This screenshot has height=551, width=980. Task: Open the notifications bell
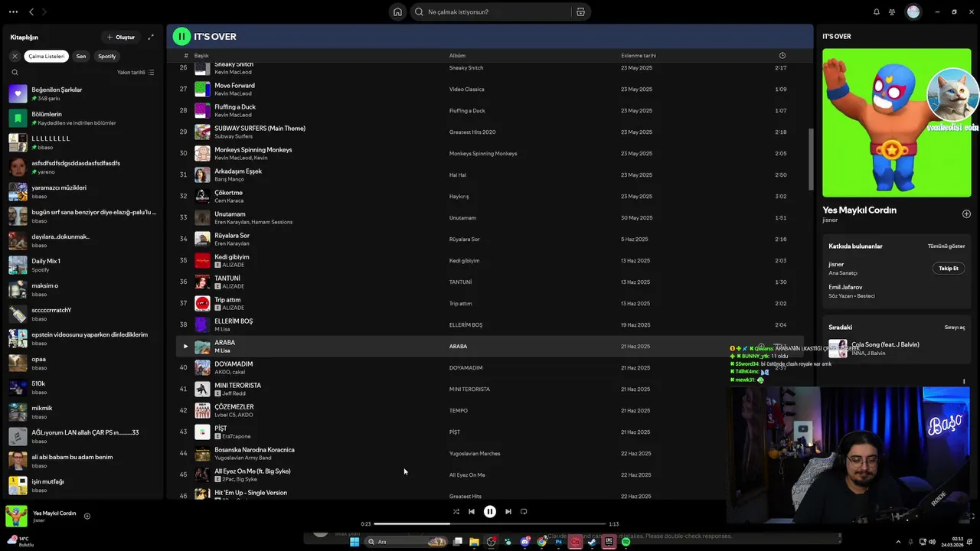coord(877,11)
